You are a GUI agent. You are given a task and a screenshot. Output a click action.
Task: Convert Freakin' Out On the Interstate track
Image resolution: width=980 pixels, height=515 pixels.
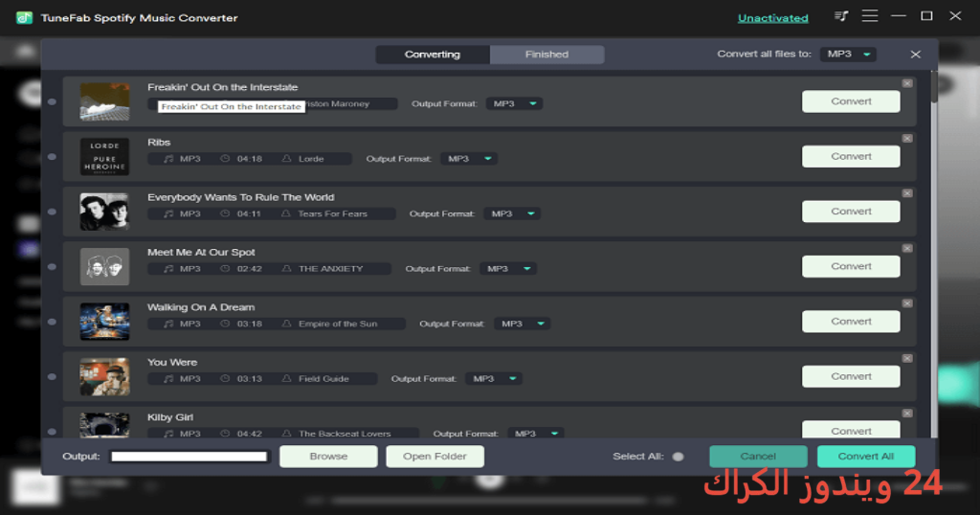851,101
